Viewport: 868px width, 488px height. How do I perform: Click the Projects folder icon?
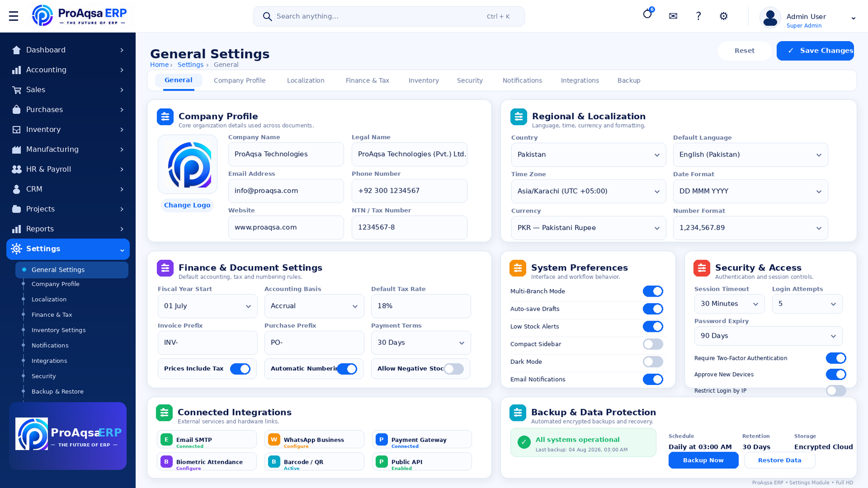17,209
